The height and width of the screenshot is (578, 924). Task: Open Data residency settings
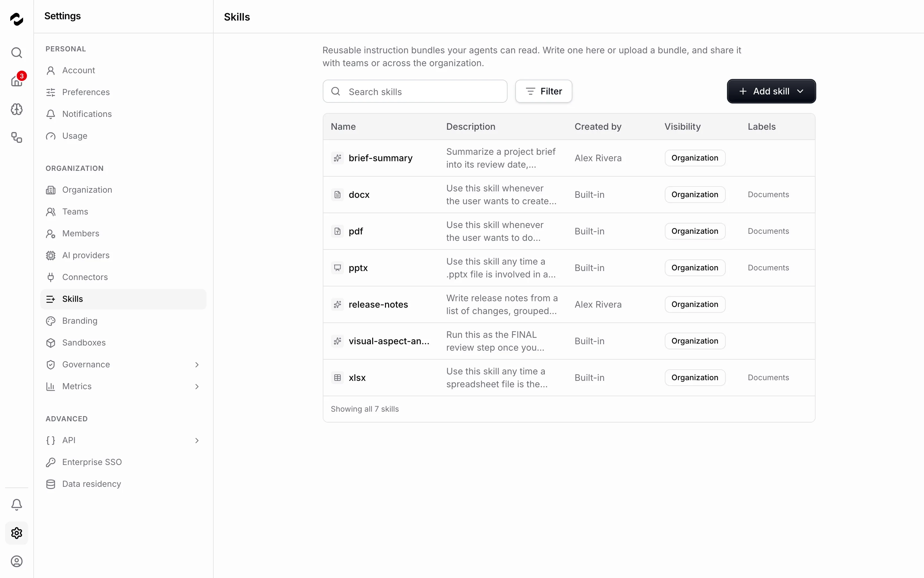(123, 484)
